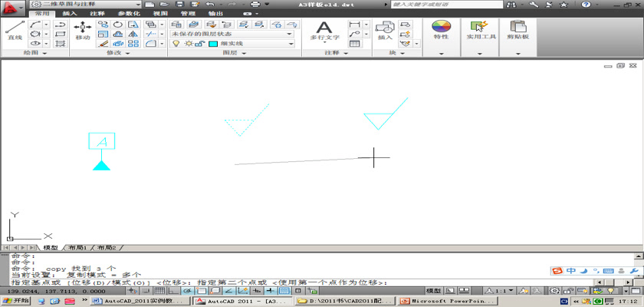Open the application menu A button
The width and height of the screenshot is (644, 307).
click(14, 7)
